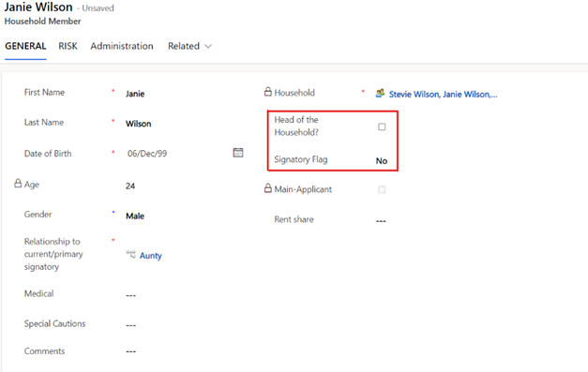
Task: Select the GENERAL tab
Action: 25,46
